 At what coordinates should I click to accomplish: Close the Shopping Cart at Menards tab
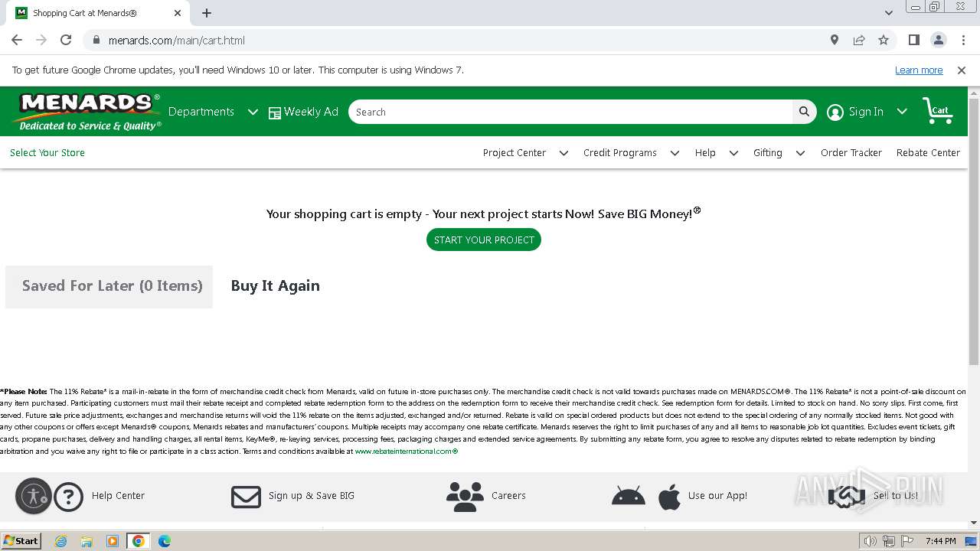pyautogui.click(x=178, y=13)
